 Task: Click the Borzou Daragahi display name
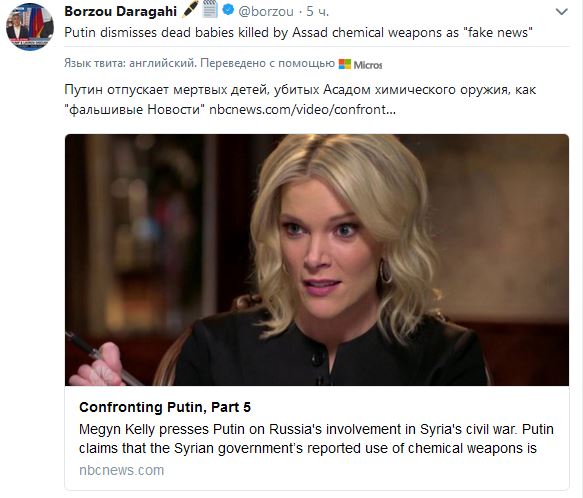pos(120,12)
